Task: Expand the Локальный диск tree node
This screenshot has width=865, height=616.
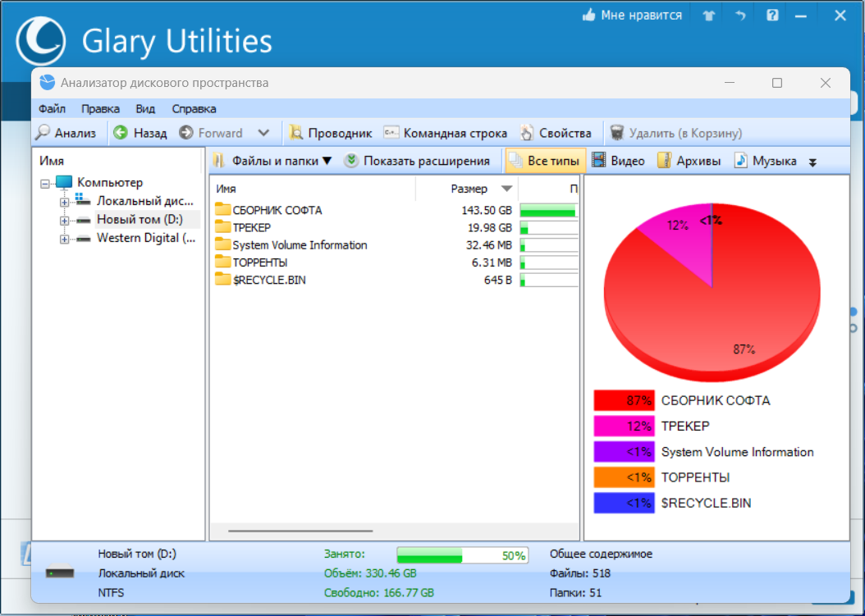Action: (x=65, y=202)
